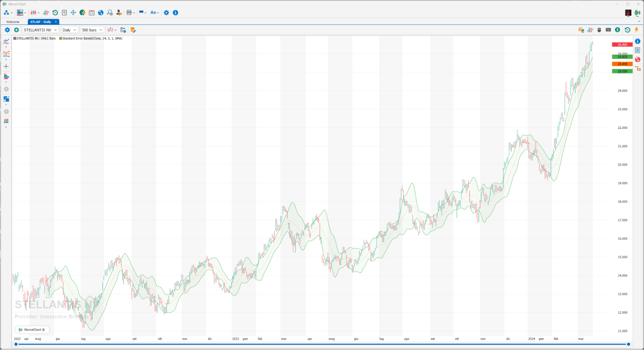The height and width of the screenshot is (350, 644).
Task: Click the green bars icon in top right corner
Action: [x=637, y=13]
